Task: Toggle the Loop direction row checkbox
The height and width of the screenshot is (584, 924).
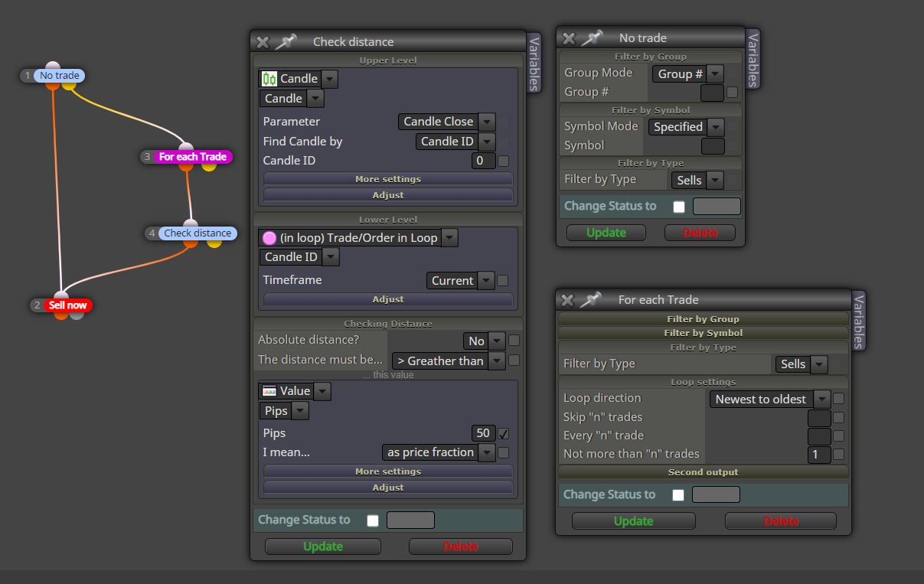Action: coord(839,399)
